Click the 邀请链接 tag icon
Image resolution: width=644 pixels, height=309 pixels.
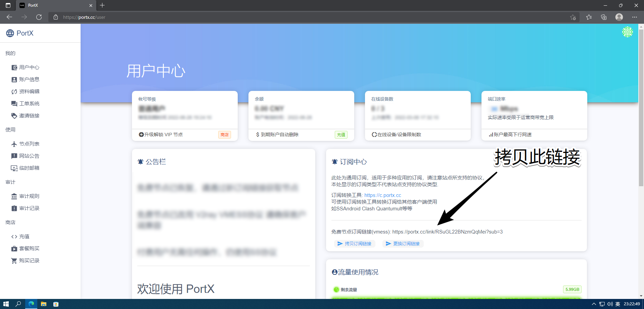pyautogui.click(x=14, y=116)
